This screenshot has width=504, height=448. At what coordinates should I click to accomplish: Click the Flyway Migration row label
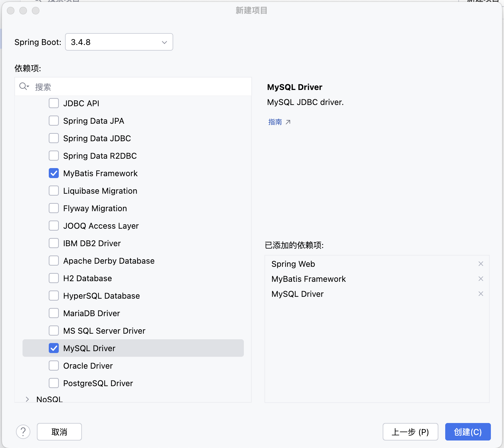pyautogui.click(x=95, y=208)
